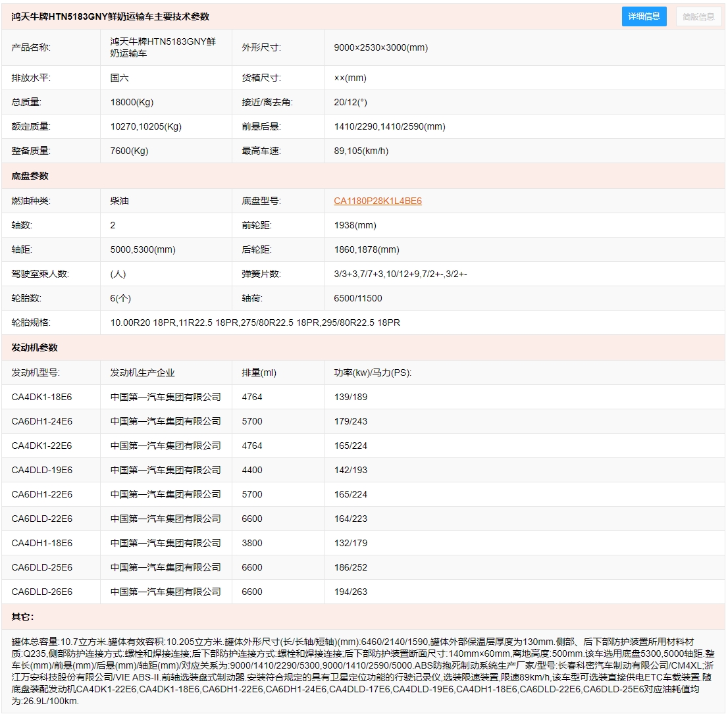Select engine model CA4DH1-18E6
Image resolution: width=728 pixels, height=716 pixels.
click(41, 543)
